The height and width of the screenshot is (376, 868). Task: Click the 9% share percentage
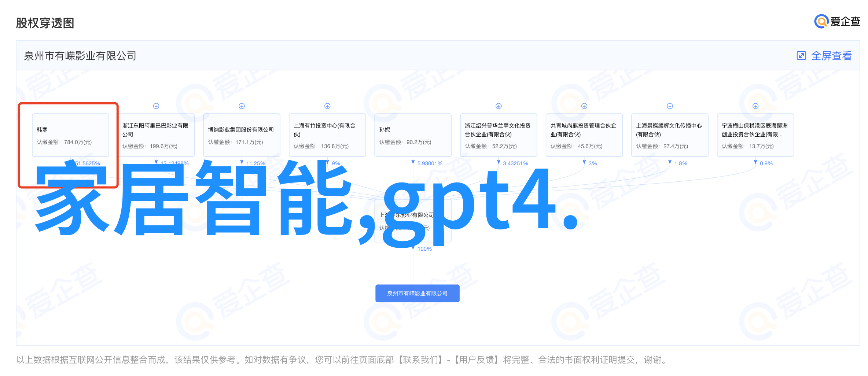click(x=336, y=163)
